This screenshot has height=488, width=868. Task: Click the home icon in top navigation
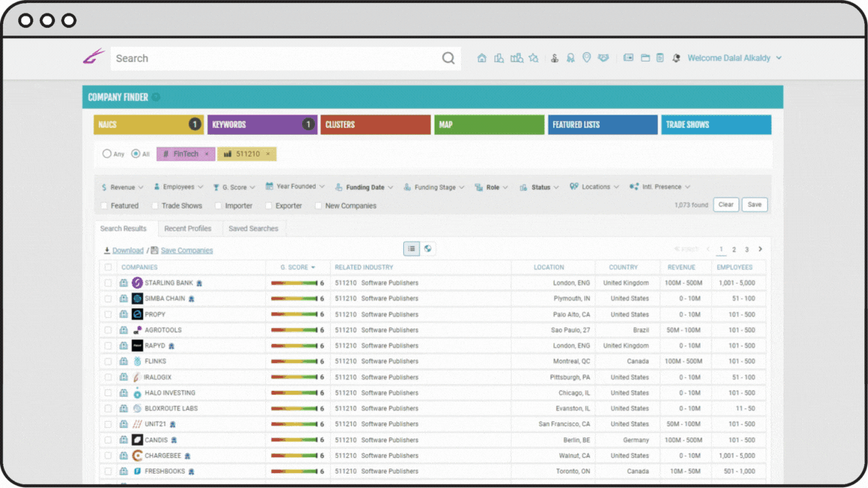point(482,58)
